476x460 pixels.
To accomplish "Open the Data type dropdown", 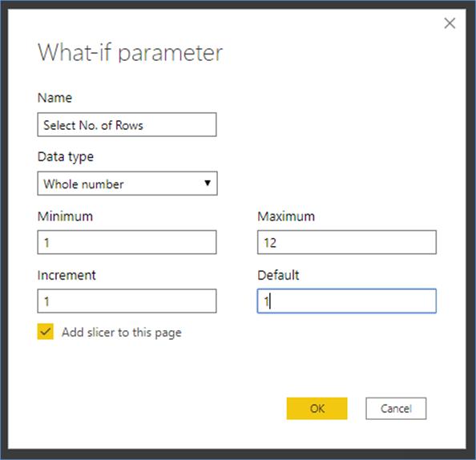I will pos(127,183).
